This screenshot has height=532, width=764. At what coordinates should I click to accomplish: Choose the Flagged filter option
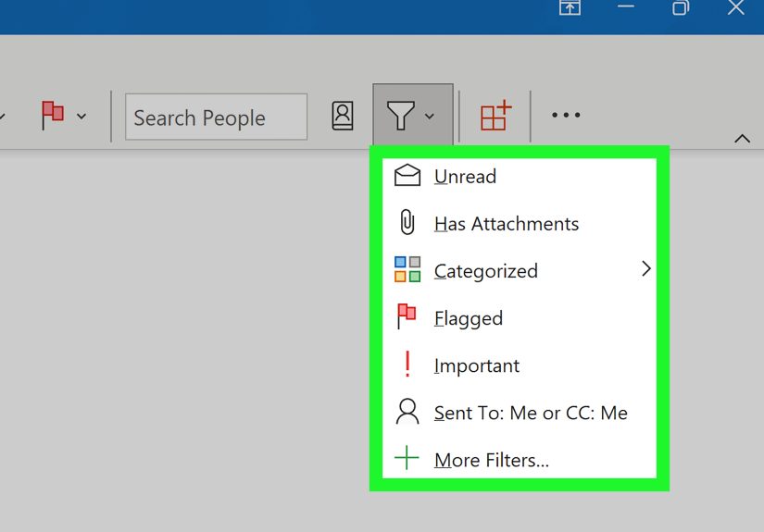[520, 318]
